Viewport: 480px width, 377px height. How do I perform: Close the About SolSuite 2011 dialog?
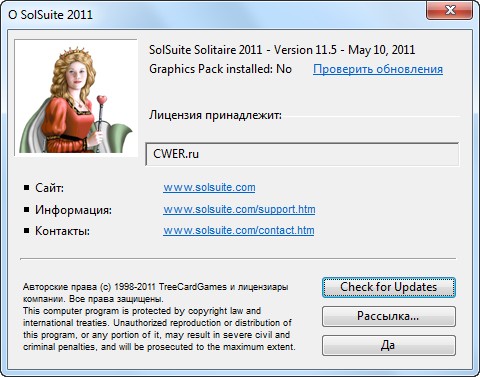pyautogui.click(x=449, y=10)
